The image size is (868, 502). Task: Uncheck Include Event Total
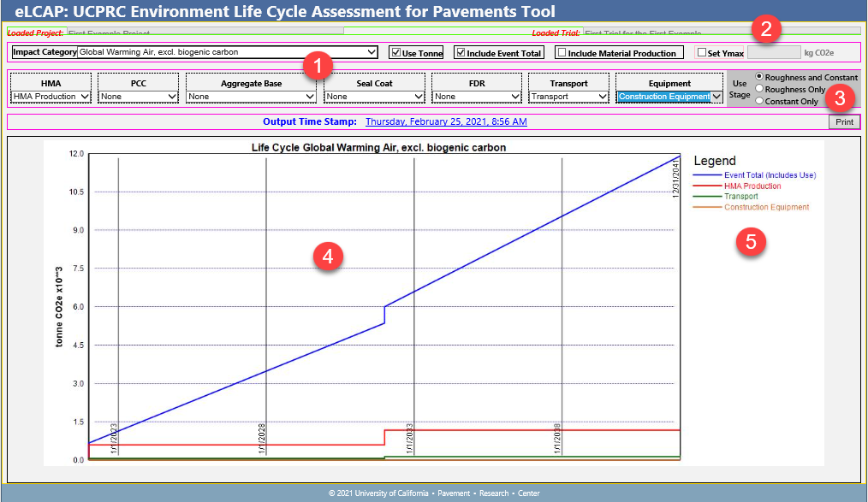pyautogui.click(x=461, y=53)
